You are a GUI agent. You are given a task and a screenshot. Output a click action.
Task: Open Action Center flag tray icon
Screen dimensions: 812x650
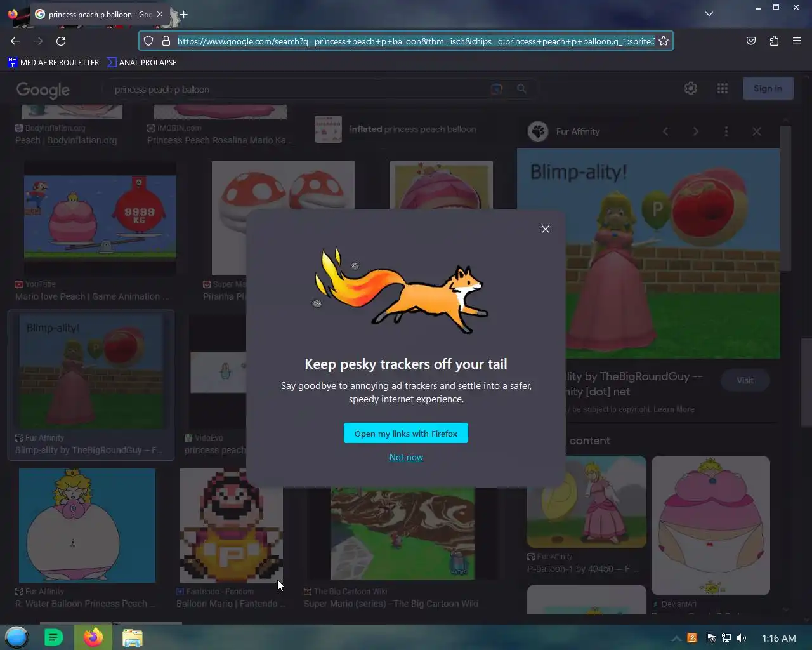[x=710, y=639]
